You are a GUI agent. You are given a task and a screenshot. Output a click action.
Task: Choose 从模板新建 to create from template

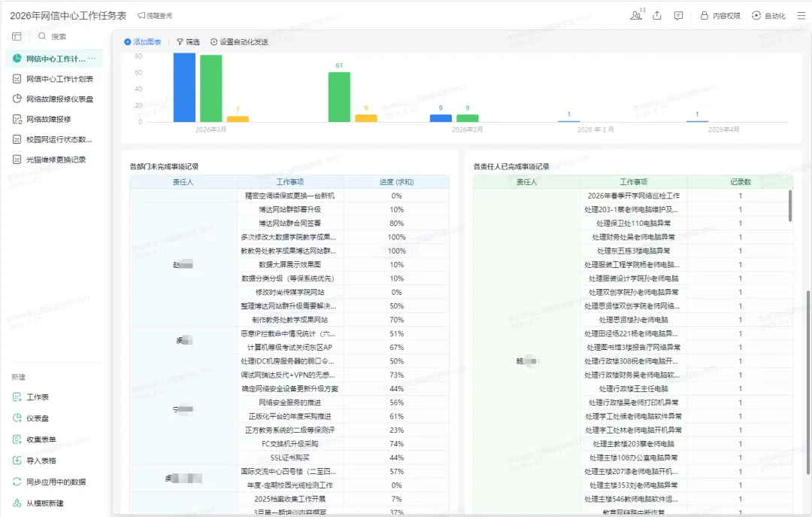44,503
